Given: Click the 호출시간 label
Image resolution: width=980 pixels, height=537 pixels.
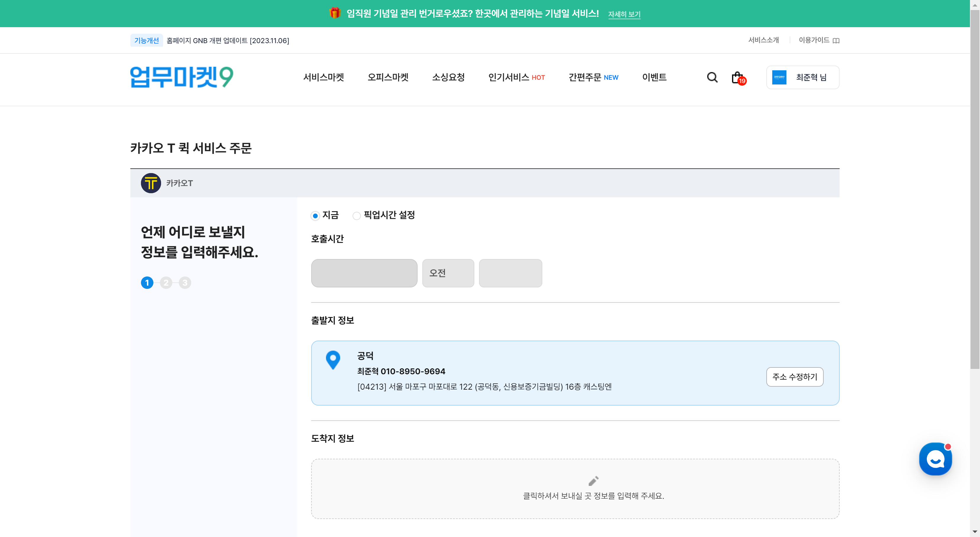Looking at the screenshot, I should click(x=327, y=239).
